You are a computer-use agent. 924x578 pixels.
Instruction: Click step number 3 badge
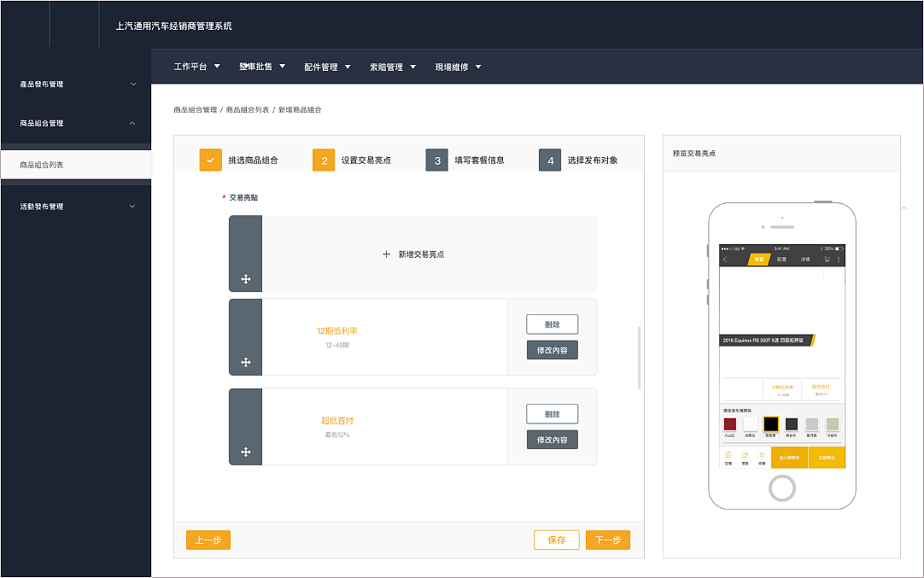[x=436, y=161]
